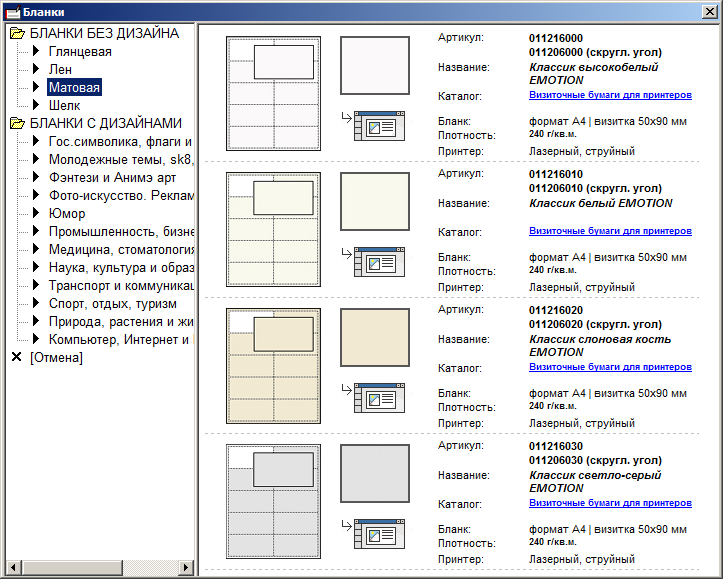Select A4 sheet thumbnail for 011216000

point(273,94)
